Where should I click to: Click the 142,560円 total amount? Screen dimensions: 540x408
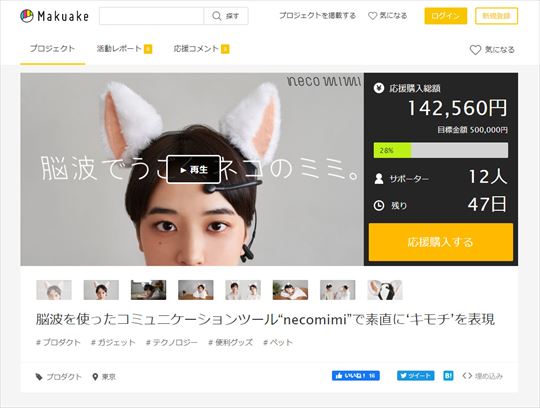pos(458,108)
